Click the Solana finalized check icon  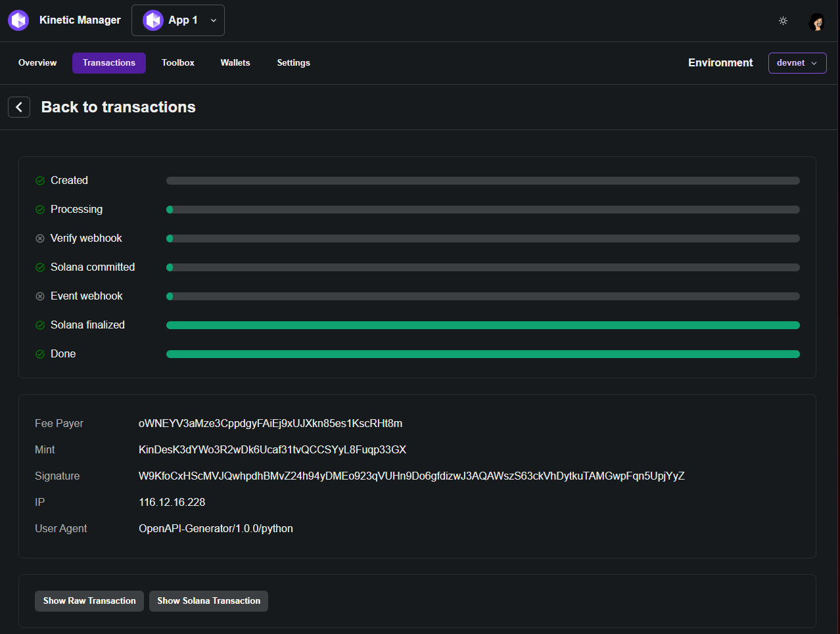(40, 325)
